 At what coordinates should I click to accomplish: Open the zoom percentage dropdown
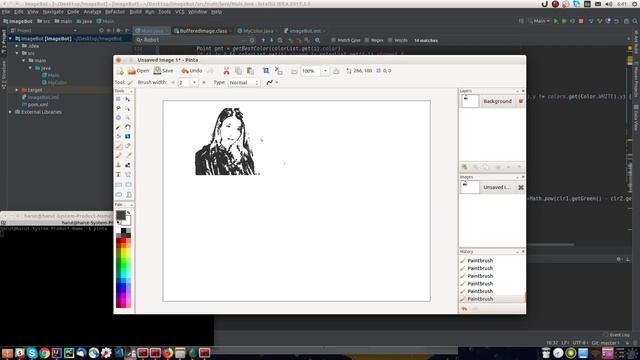325,71
